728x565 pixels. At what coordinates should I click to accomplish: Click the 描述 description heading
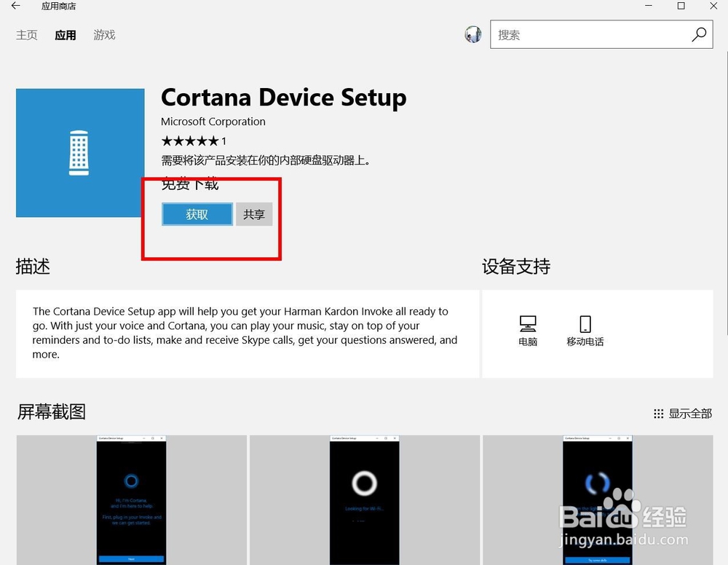(x=33, y=266)
